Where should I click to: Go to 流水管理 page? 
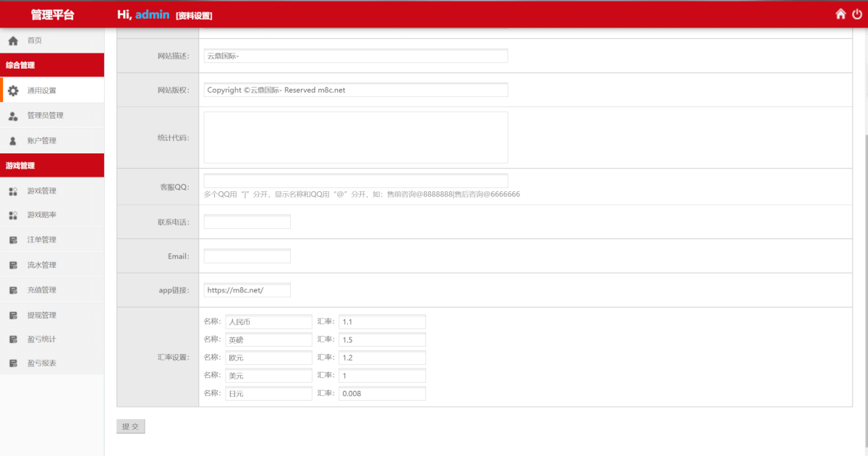coord(42,265)
